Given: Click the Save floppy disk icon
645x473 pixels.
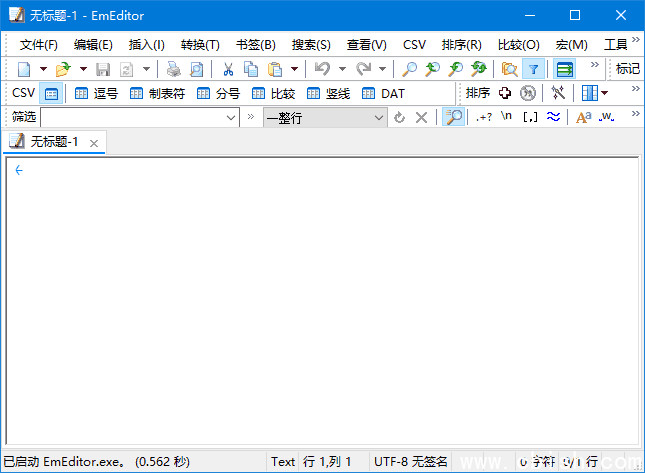Looking at the screenshot, I should (103, 69).
